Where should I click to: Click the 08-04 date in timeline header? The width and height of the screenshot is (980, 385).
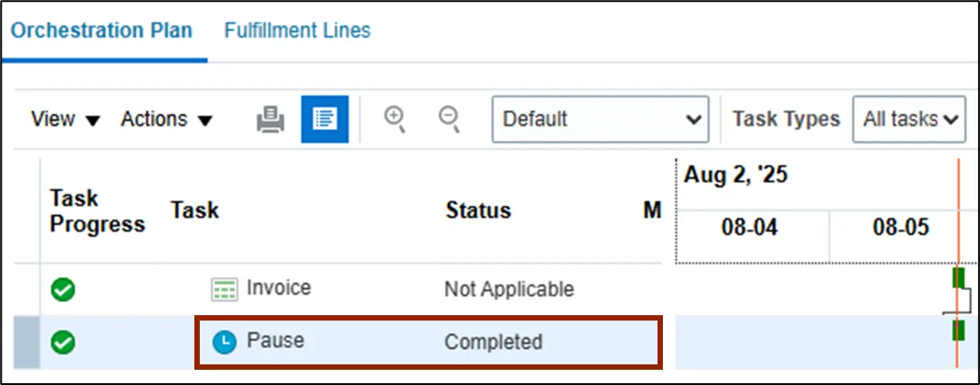tap(751, 227)
